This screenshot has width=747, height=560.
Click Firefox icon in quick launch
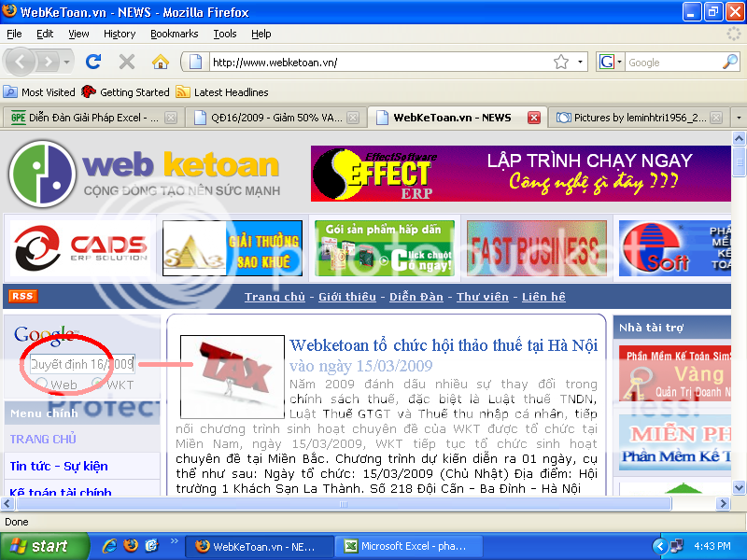pos(131,546)
